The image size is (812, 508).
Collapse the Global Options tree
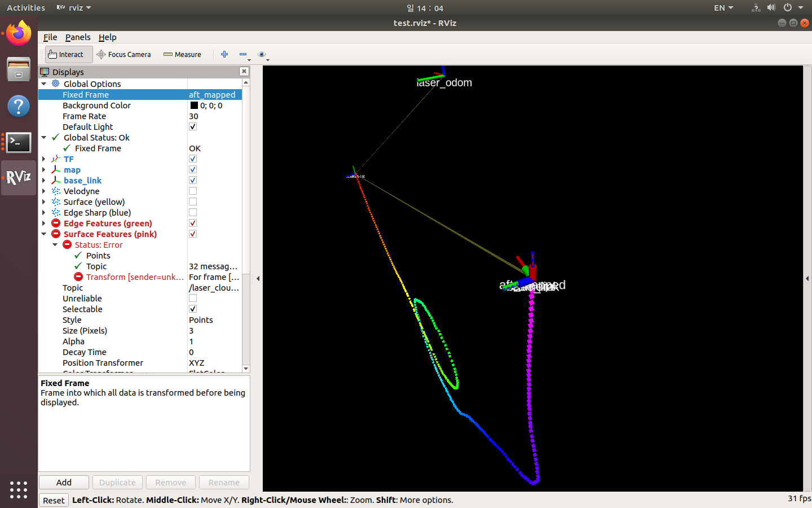coord(44,84)
